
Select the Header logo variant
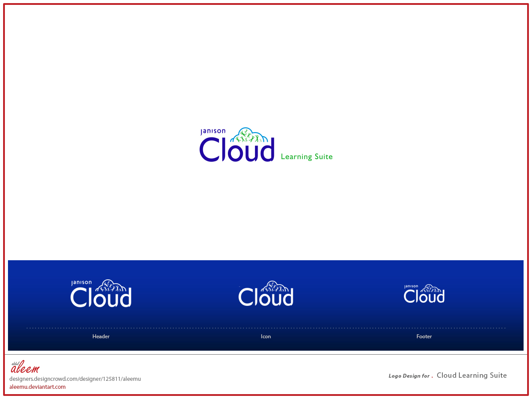tap(101, 293)
